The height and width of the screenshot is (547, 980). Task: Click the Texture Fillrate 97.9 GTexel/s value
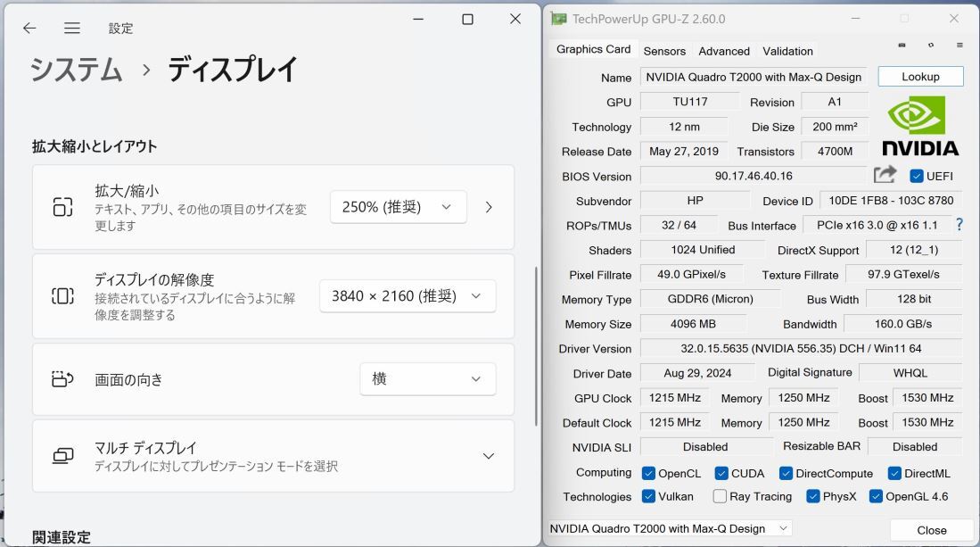point(903,275)
